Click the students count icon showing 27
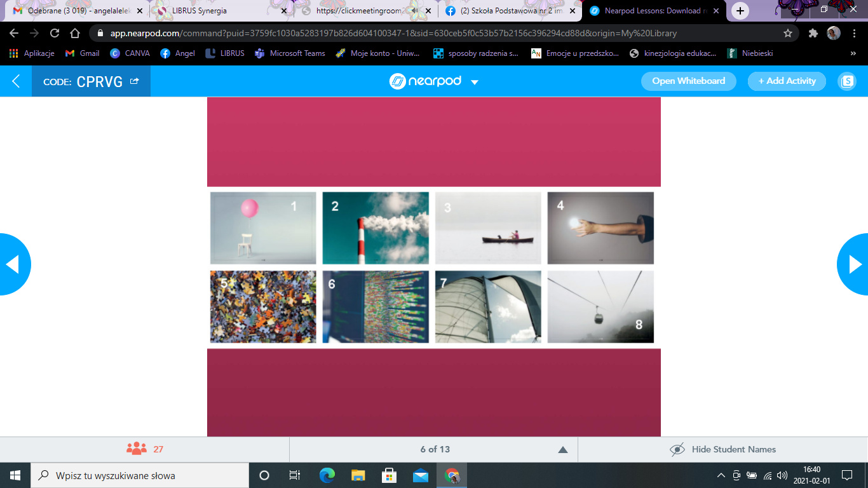Viewport: 868px width, 488px height. coord(137,449)
